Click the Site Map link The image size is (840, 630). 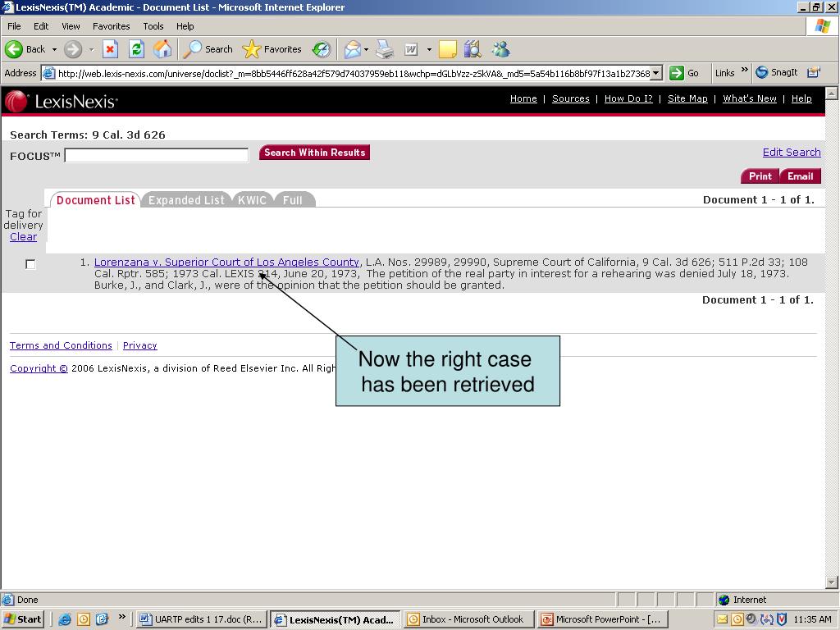point(687,98)
